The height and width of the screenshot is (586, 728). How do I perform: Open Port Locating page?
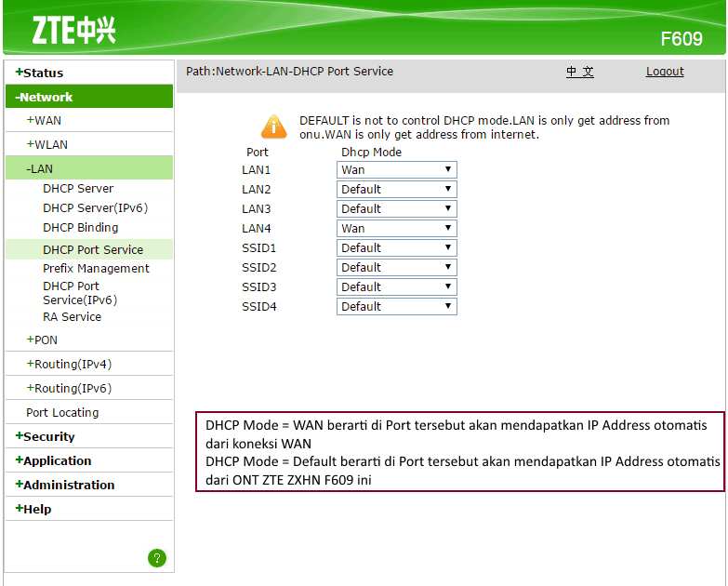pyautogui.click(x=62, y=412)
